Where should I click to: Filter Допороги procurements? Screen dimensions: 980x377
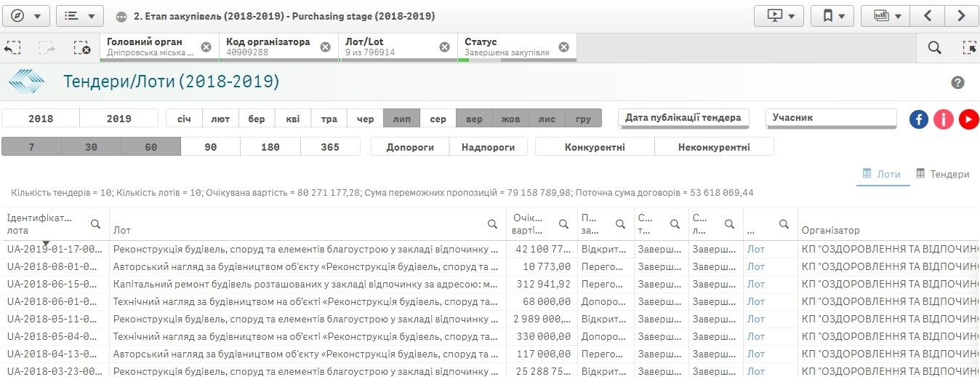(410, 147)
